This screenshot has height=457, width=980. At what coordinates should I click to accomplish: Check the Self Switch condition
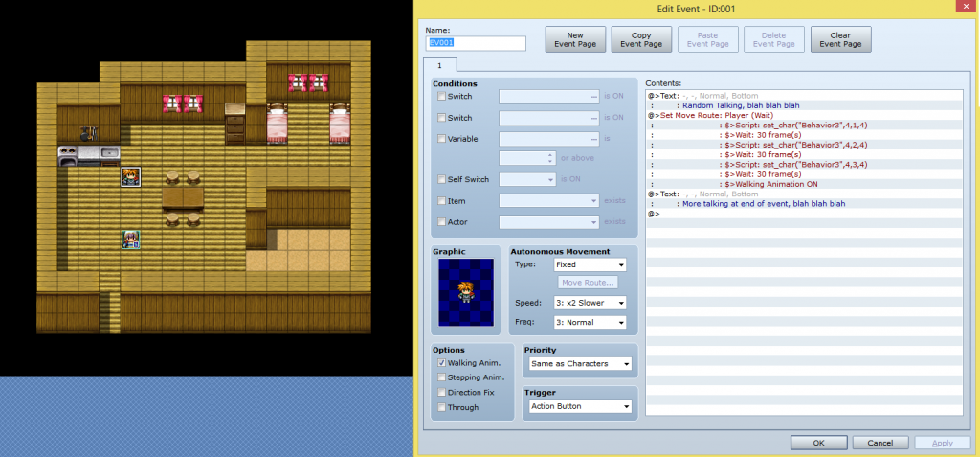click(441, 179)
